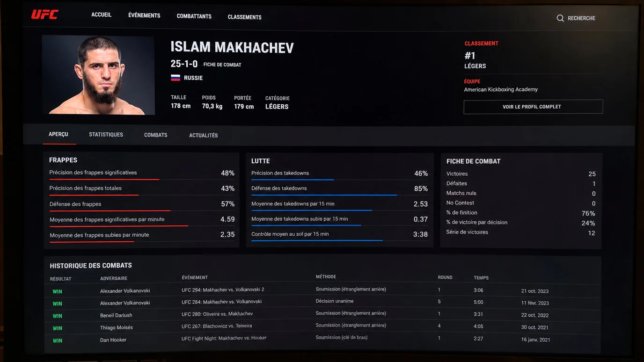This screenshot has width=644, height=362.
Task: Click the UFC logo
Action: (x=44, y=14)
